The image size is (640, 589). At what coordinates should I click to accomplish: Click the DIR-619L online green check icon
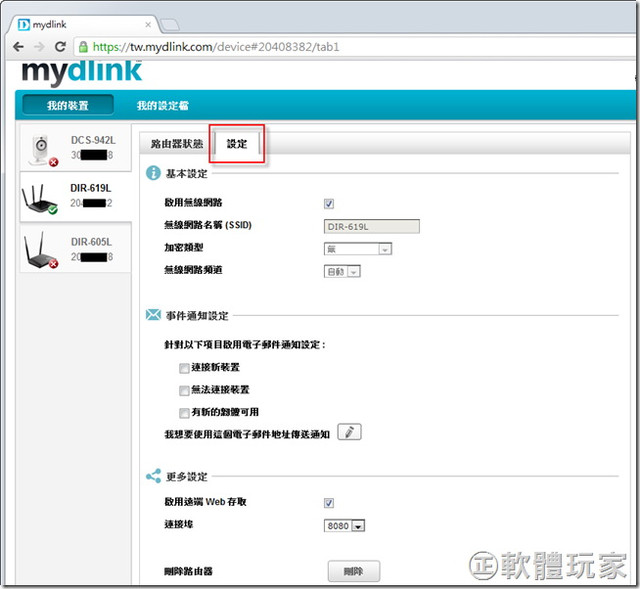[x=53, y=210]
